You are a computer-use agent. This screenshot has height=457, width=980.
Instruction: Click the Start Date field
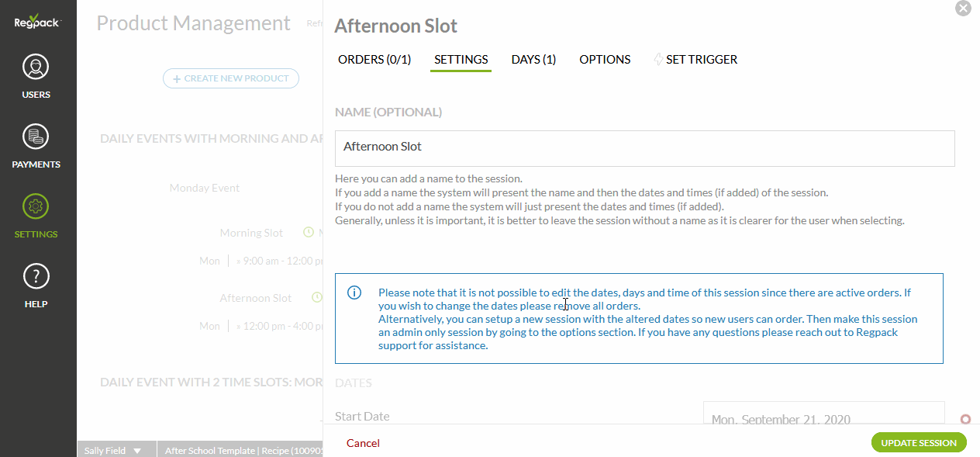tap(823, 415)
